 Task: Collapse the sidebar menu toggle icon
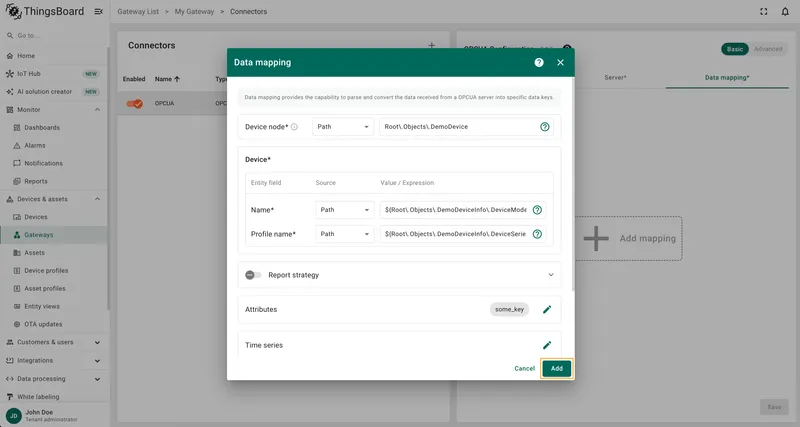click(98, 11)
